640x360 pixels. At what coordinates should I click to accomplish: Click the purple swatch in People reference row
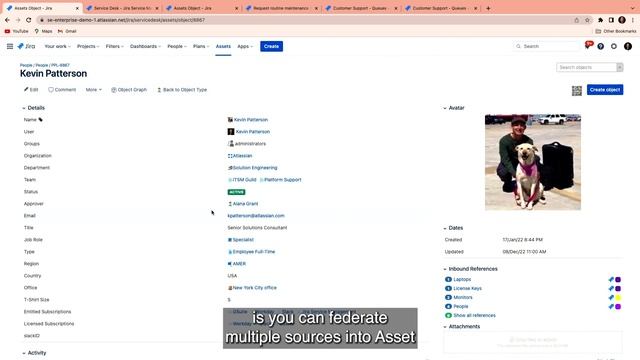(x=618, y=307)
